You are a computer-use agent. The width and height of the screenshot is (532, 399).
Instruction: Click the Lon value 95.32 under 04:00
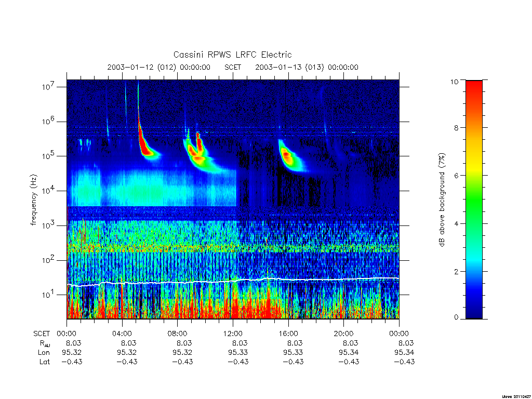pos(127,353)
